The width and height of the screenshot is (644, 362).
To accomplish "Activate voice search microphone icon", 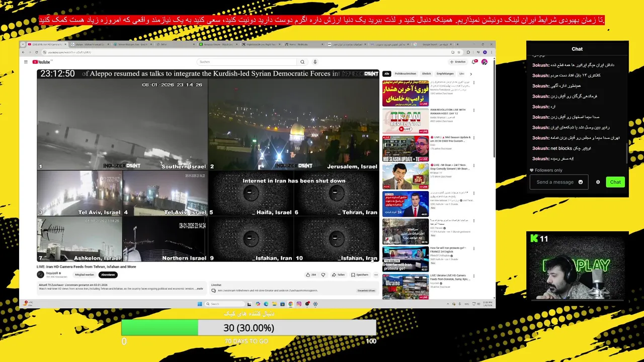I will (315, 62).
